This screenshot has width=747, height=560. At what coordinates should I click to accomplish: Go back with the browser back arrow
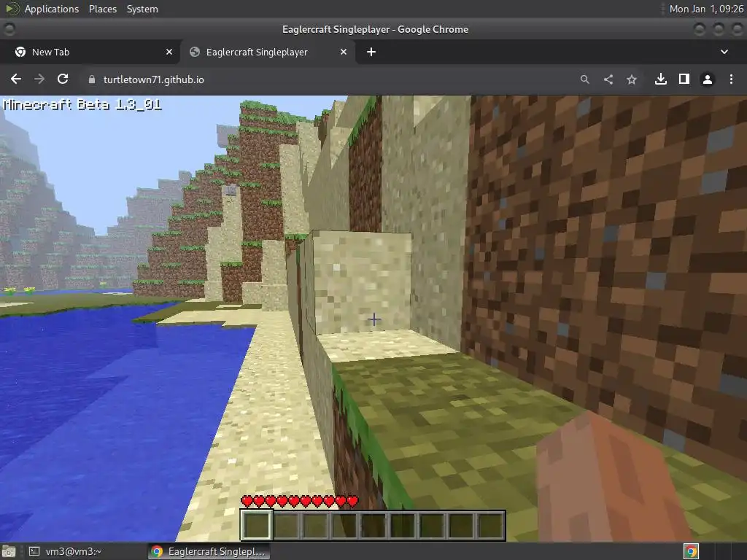(16, 79)
